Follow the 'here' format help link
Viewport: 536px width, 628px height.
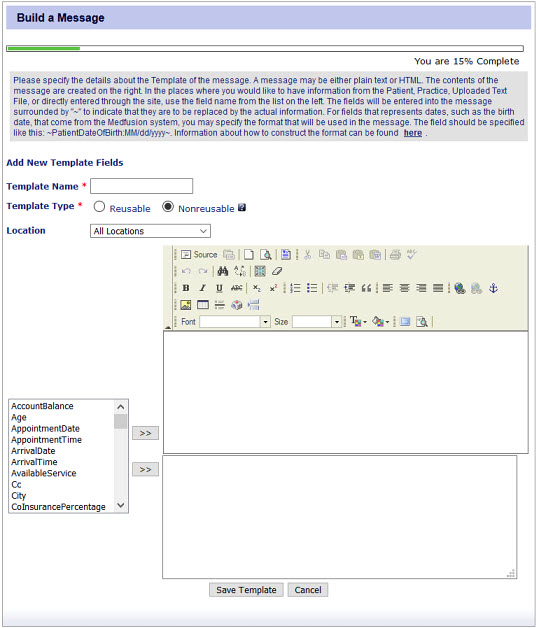coord(413,133)
